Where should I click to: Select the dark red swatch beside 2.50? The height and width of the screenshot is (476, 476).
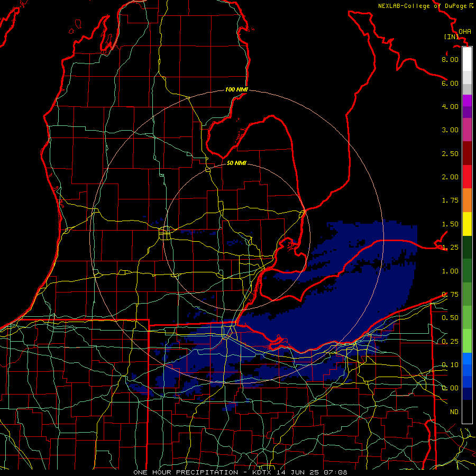point(467,153)
